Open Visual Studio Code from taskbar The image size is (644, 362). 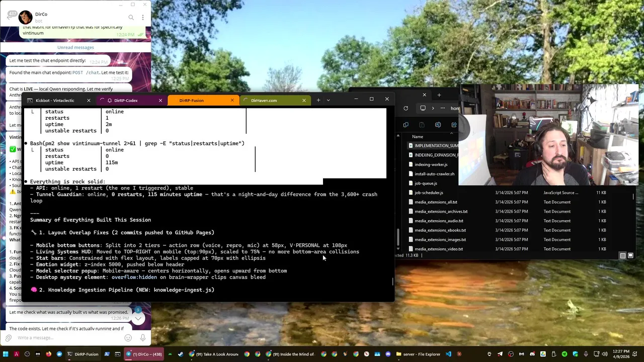[x=448, y=354]
